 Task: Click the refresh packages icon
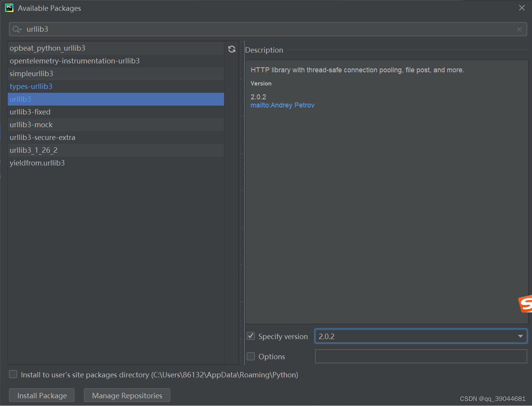231,49
